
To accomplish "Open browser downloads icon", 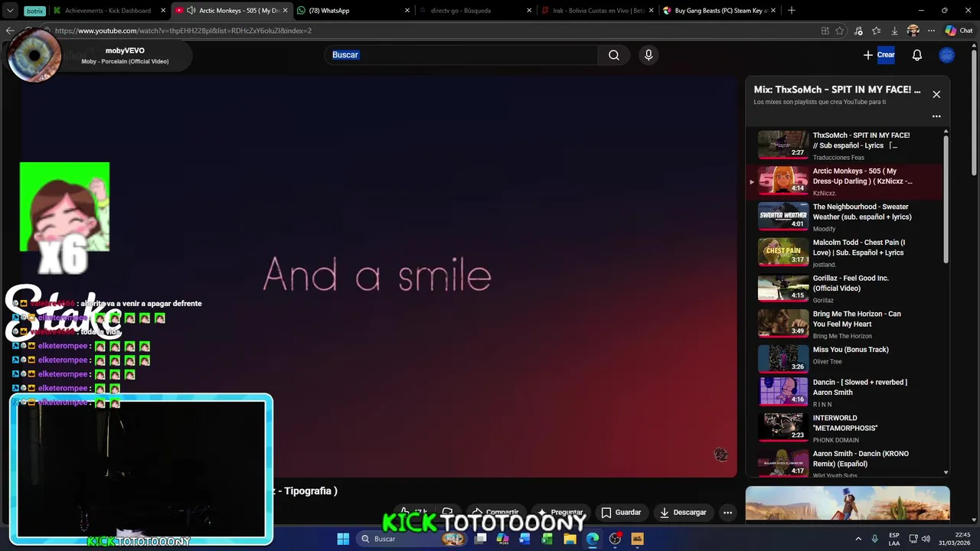I will tap(895, 31).
